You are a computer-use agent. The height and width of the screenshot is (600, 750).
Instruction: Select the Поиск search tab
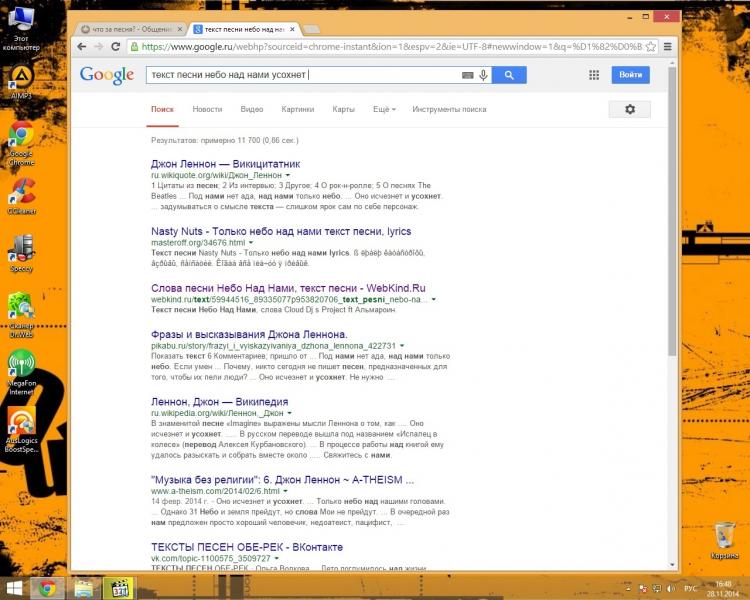pyautogui.click(x=162, y=109)
